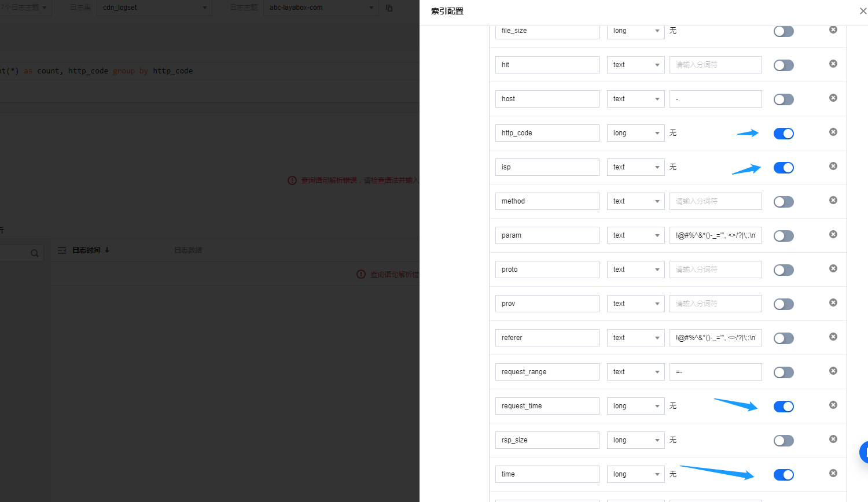Screen dimensions: 868x502
Task: Open type dropdown for method field
Action: [x=635, y=201]
